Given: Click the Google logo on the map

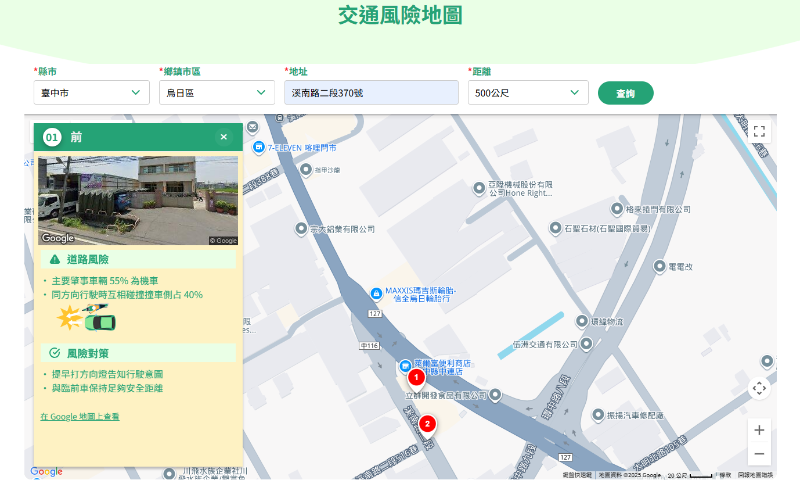Looking at the screenshot, I should 46,471.
